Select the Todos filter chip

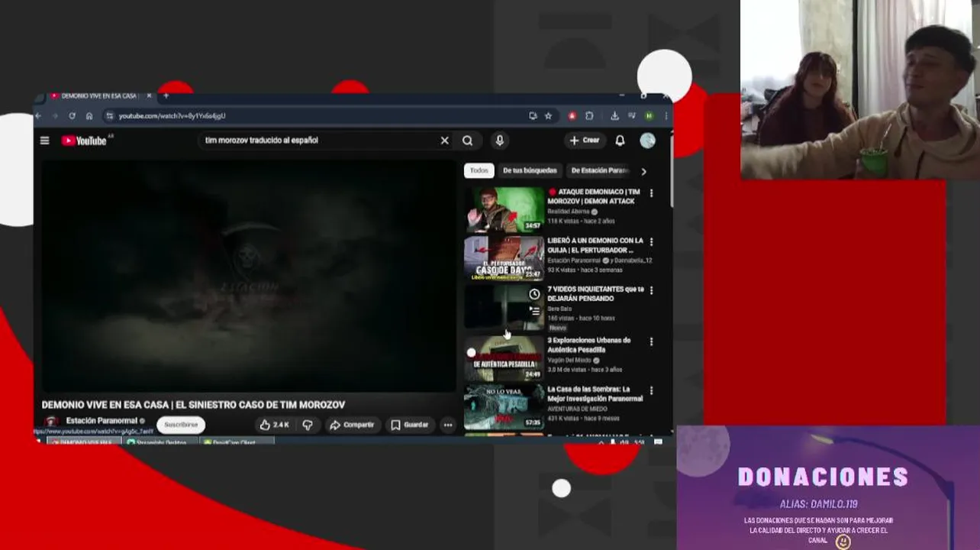click(479, 171)
